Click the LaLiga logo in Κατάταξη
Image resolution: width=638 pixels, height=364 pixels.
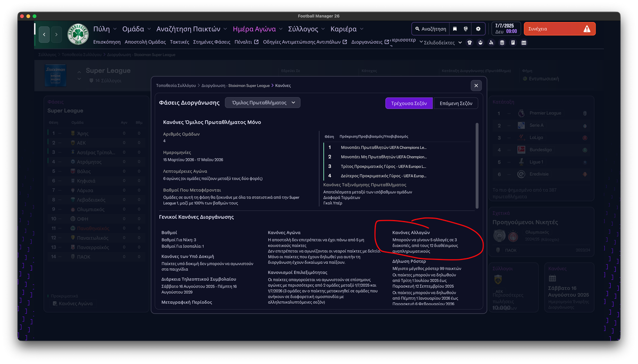click(x=521, y=137)
